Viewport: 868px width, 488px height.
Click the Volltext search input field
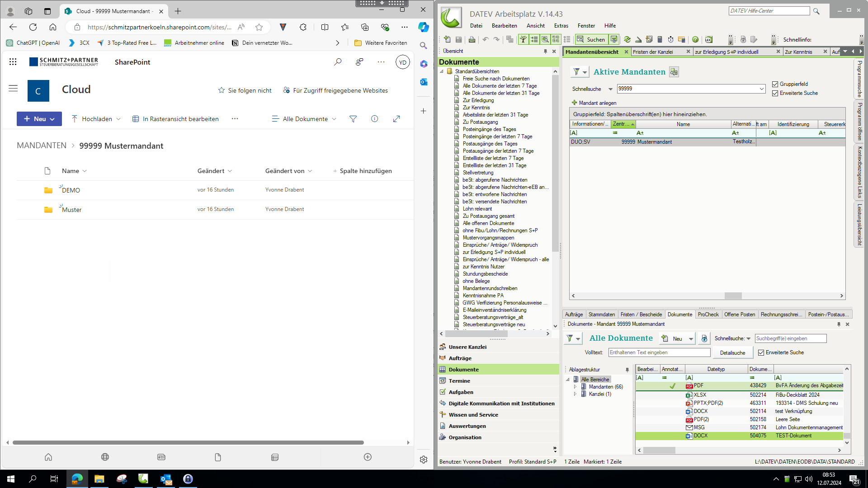659,352
